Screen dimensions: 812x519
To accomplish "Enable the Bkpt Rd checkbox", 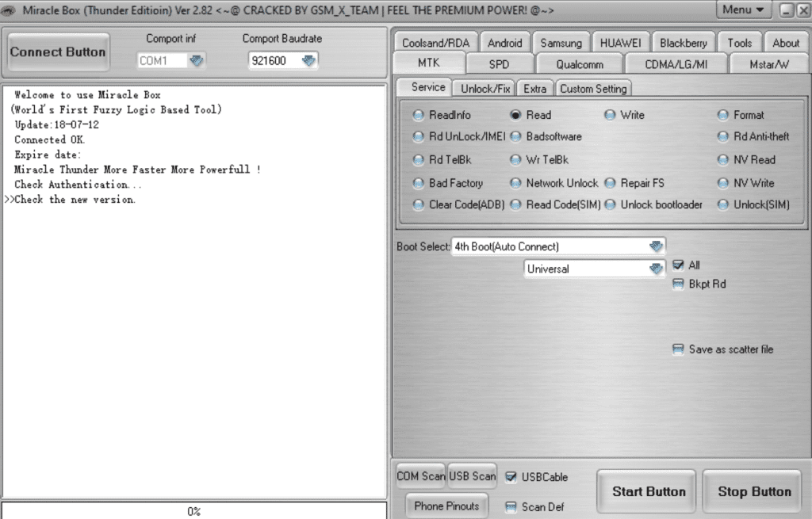I will 678,284.
